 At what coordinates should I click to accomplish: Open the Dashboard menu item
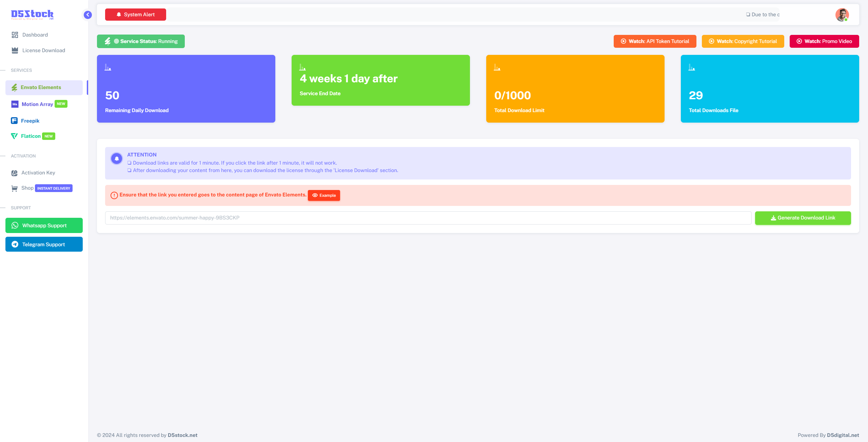point(35,35)
